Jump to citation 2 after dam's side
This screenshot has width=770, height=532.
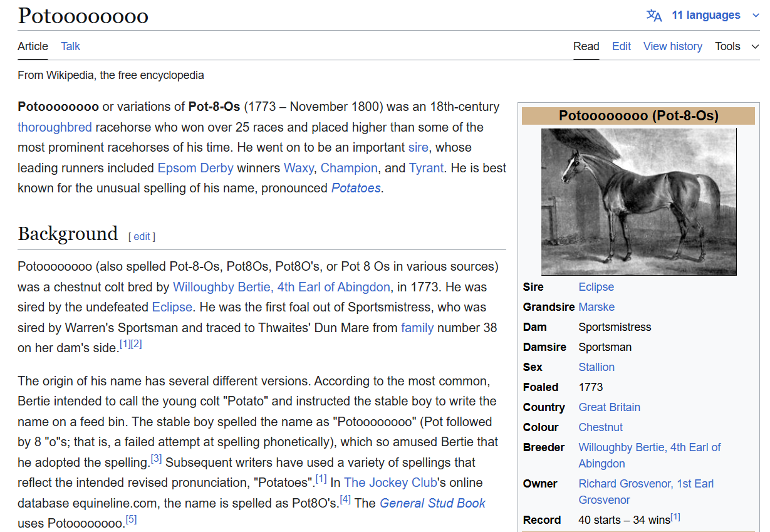point(137,344)
